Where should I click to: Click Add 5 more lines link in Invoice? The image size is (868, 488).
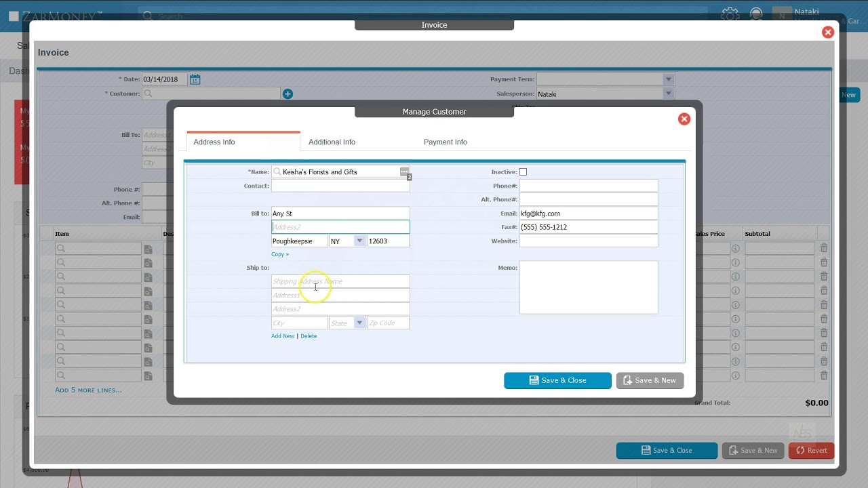pos(89,390)
